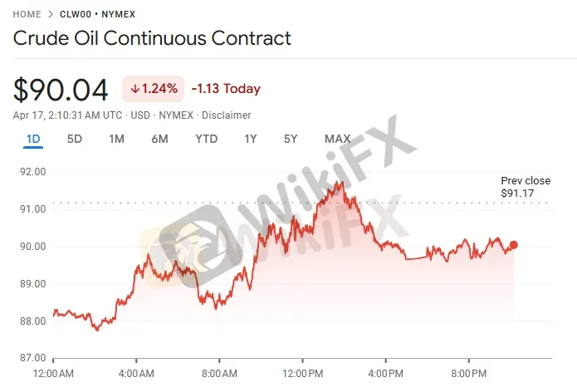
Task: Click the Prev close $91.17 label
Action: (x=525, y=187)
